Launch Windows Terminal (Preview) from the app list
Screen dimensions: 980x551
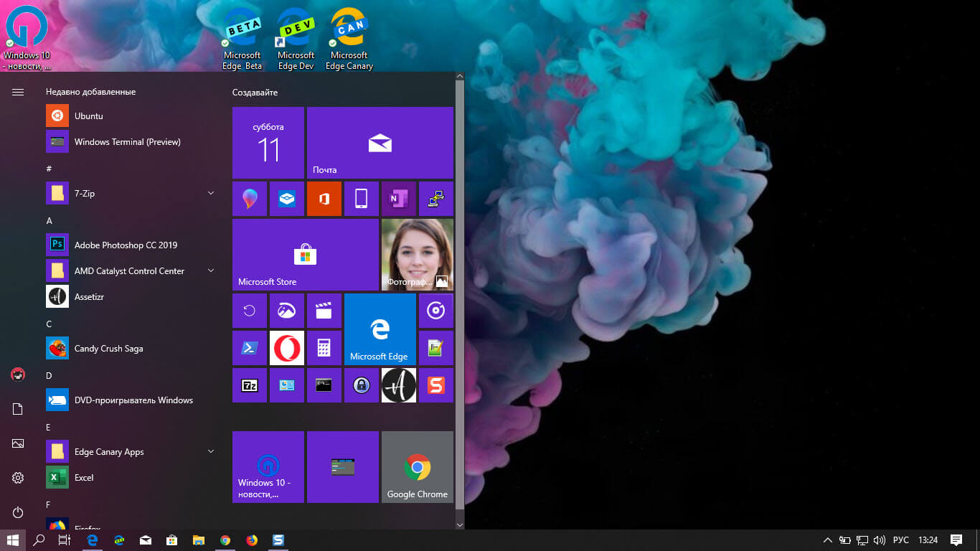pos(131,142)
